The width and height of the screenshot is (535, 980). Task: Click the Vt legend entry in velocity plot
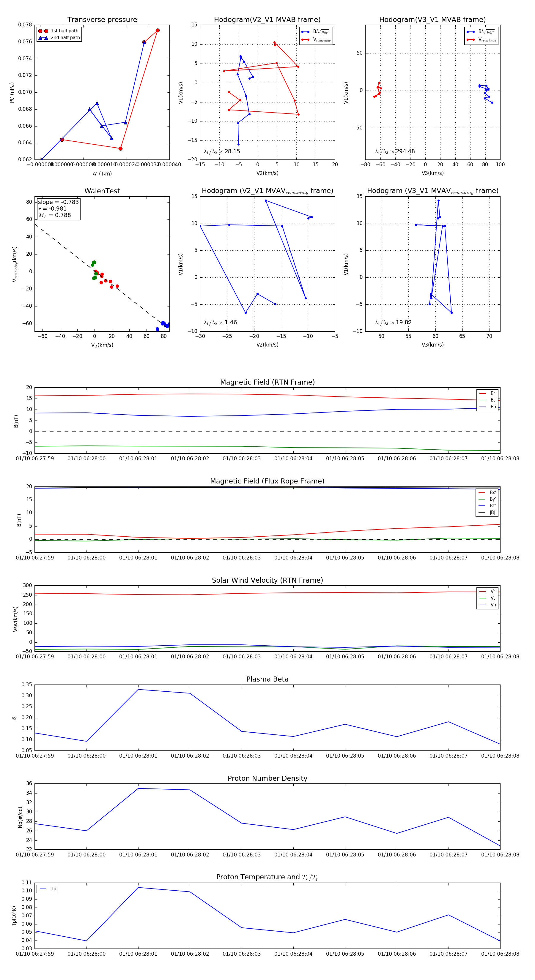487,598
